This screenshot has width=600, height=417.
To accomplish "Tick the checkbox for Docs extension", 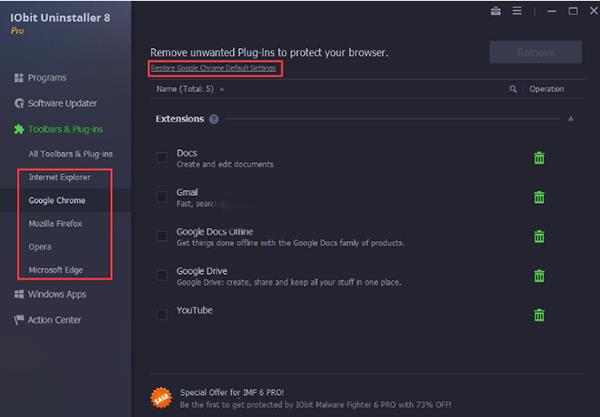I will click(x=162, y=157).
